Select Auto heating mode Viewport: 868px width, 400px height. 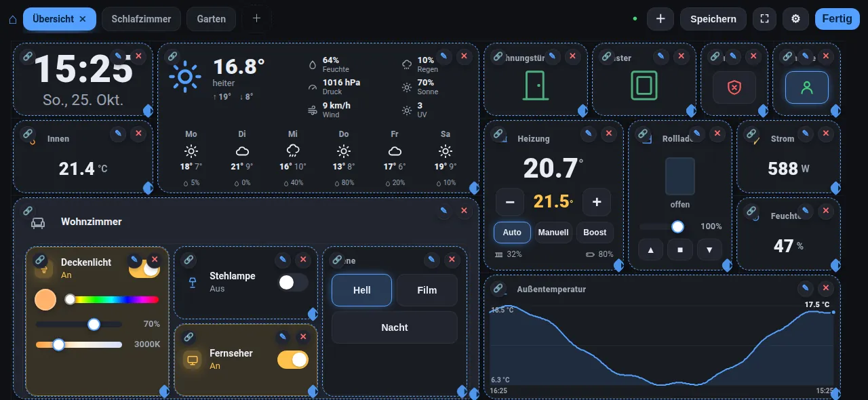[x=512, y=233]
